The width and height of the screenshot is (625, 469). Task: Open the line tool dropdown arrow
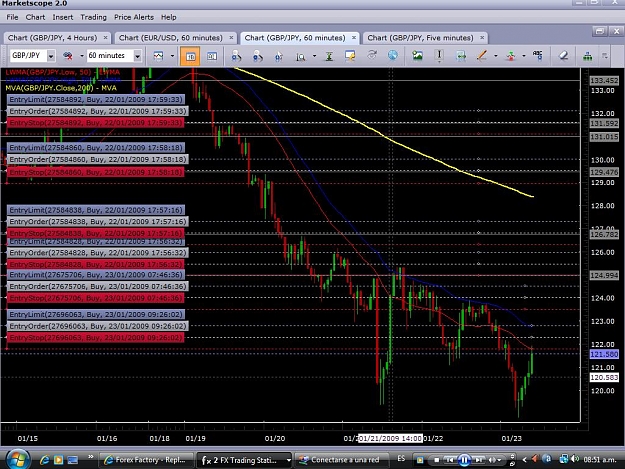click(495, 56)
